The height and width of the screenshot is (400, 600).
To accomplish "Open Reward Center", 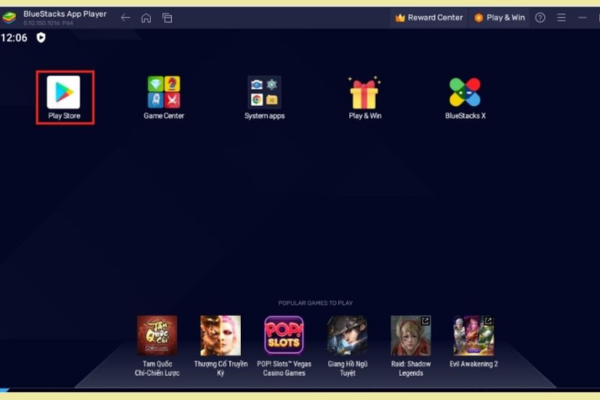I will (429, 18).
